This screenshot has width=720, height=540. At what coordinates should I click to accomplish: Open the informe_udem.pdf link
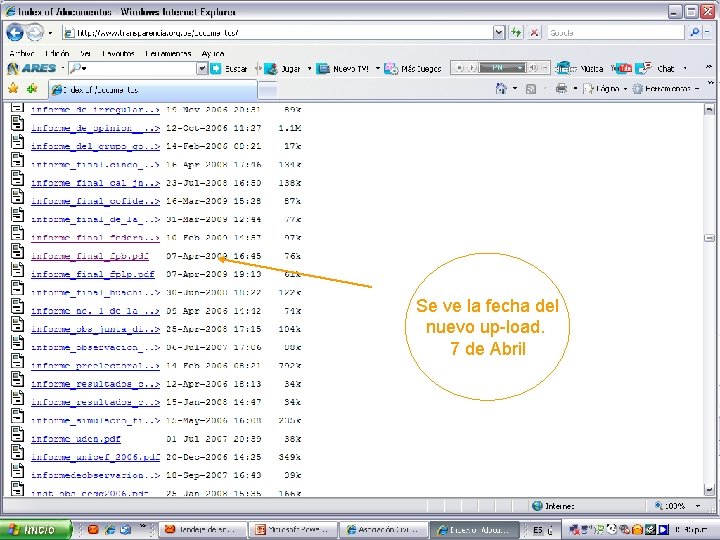[76, 439]
